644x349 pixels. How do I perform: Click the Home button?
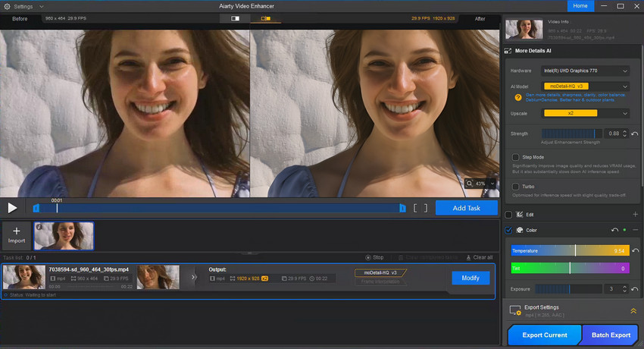click(x=580, y=6)
